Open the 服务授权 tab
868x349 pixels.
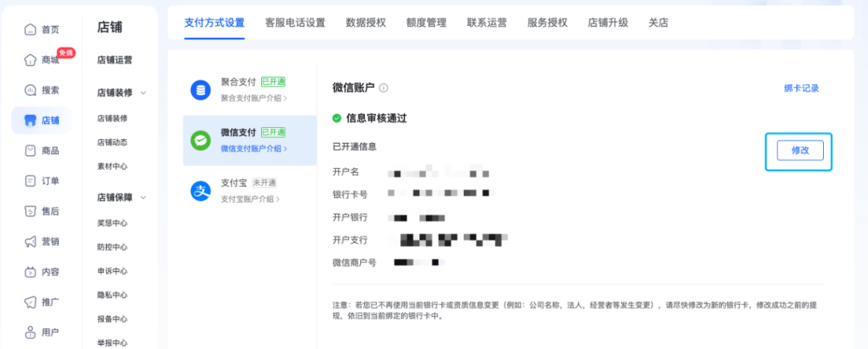pyautogui.click(x=547, y=23)
